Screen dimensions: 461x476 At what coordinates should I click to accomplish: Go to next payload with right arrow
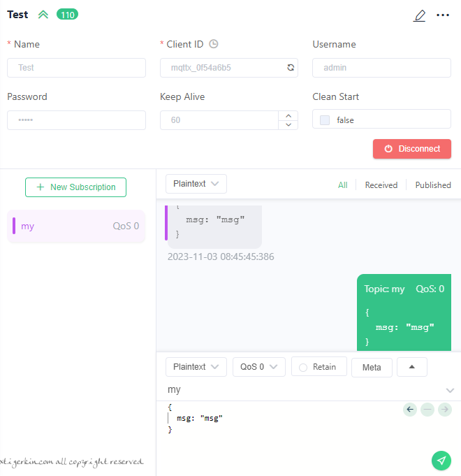pos(445,410)
